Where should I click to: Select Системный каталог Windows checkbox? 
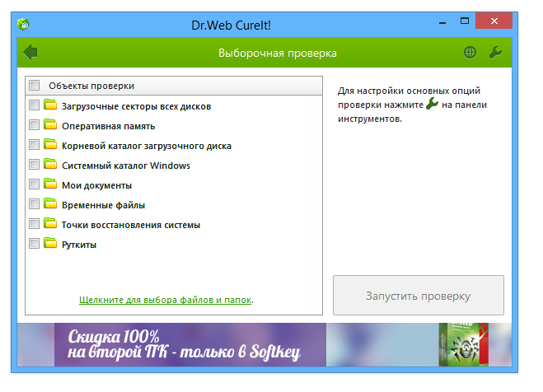coord(35,164)
